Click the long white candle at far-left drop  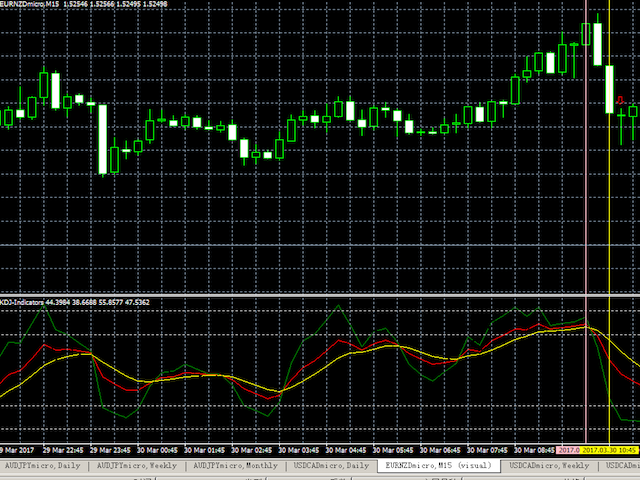tap(102, 138)
